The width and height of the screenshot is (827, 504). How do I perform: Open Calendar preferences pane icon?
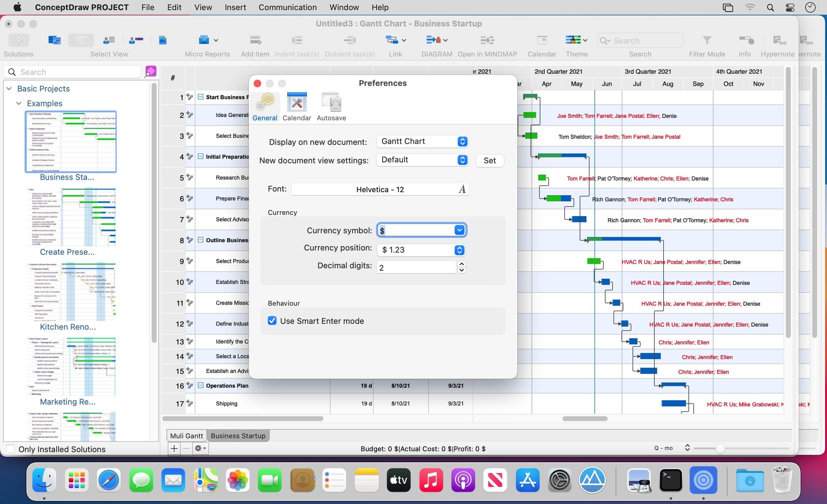coord(297,103)
